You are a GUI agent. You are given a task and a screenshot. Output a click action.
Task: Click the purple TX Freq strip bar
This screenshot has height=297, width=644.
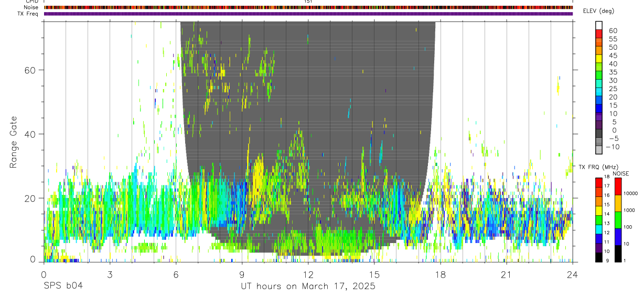[308, 14]
